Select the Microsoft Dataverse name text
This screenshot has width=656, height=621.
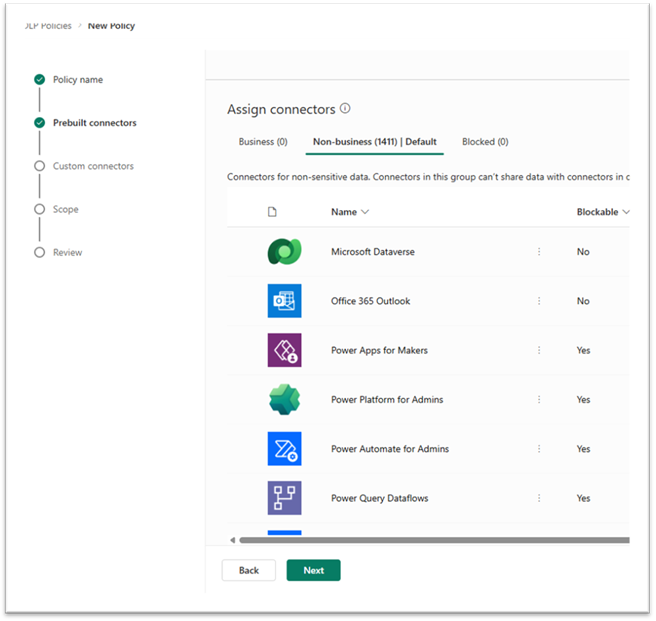click(373, 251)
